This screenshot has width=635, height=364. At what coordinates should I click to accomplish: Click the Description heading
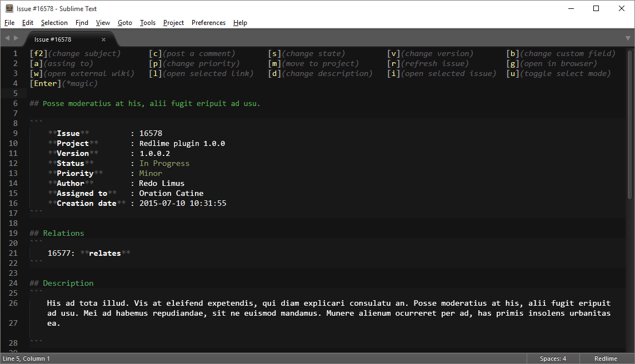coord(62,284)
